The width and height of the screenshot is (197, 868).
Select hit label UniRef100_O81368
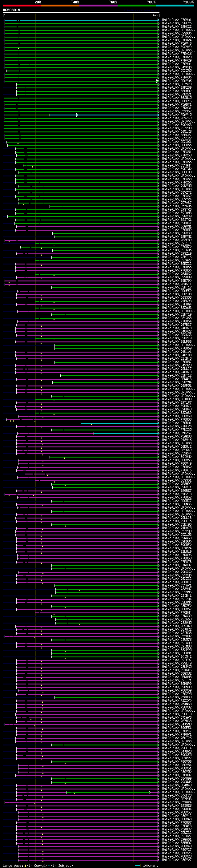tap(176, 318)
